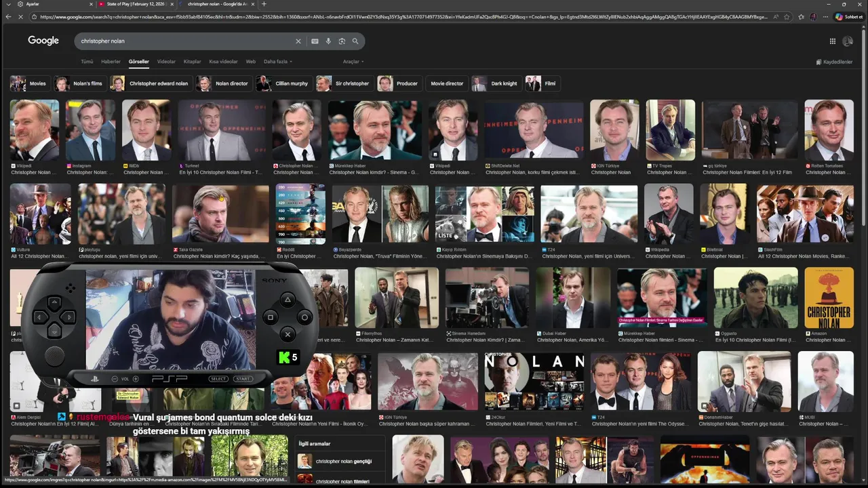Restore down the browser window
This screenshot has height=488, width=868.
coord(844,4)
